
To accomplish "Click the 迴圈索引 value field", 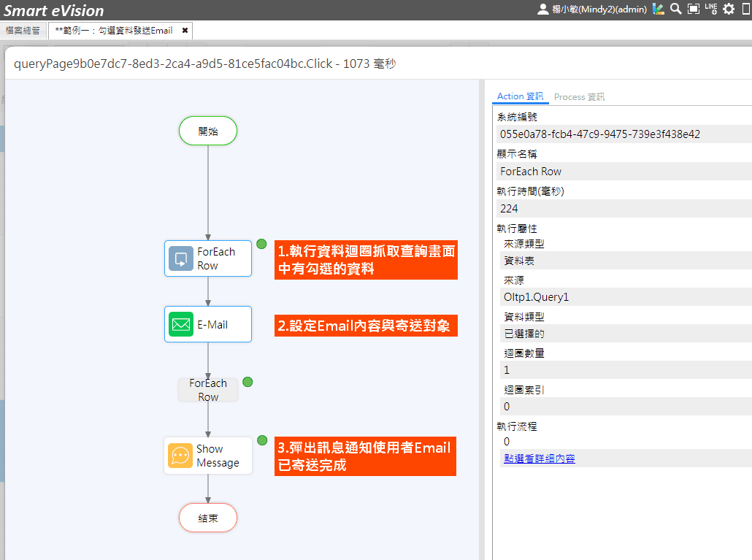I will 626,407.
